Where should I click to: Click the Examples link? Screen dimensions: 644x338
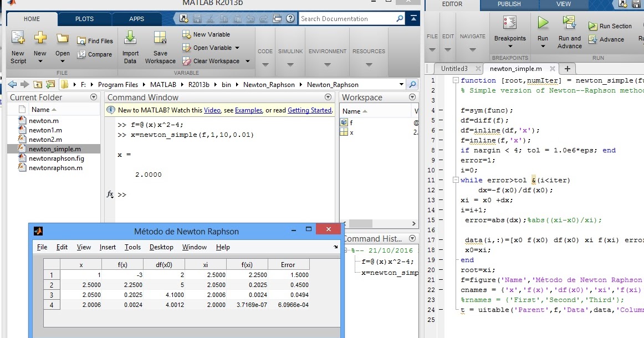click(248, 110)
